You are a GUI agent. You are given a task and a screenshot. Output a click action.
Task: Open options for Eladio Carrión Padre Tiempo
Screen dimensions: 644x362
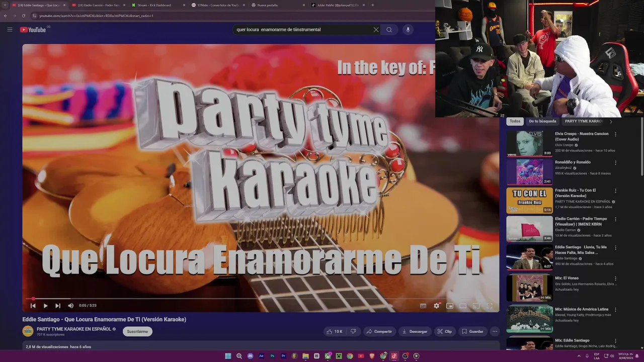pos(615,219)
